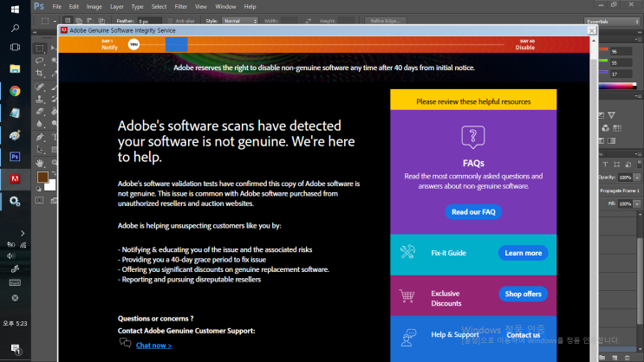Viewport: 644px width, 362px height.
Task: Click the FAQ question mark speech bubble icon
Action: click(473, 137)
